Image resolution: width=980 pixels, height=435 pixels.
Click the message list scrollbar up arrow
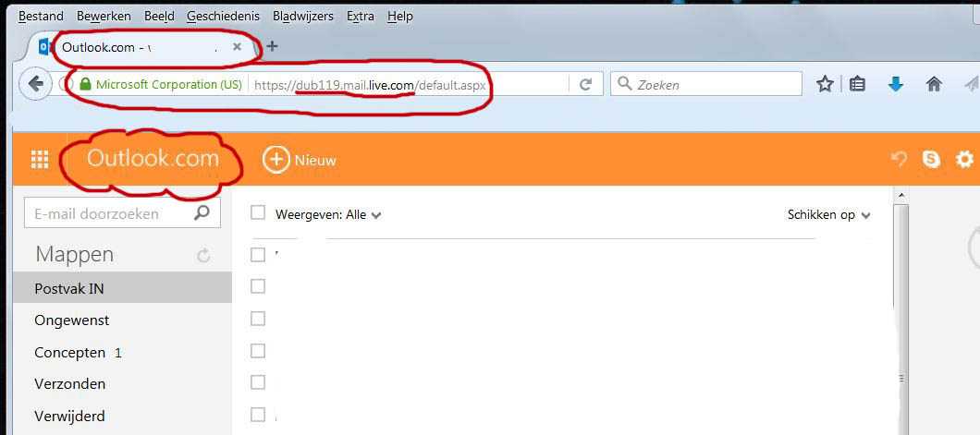pos(900,196)
